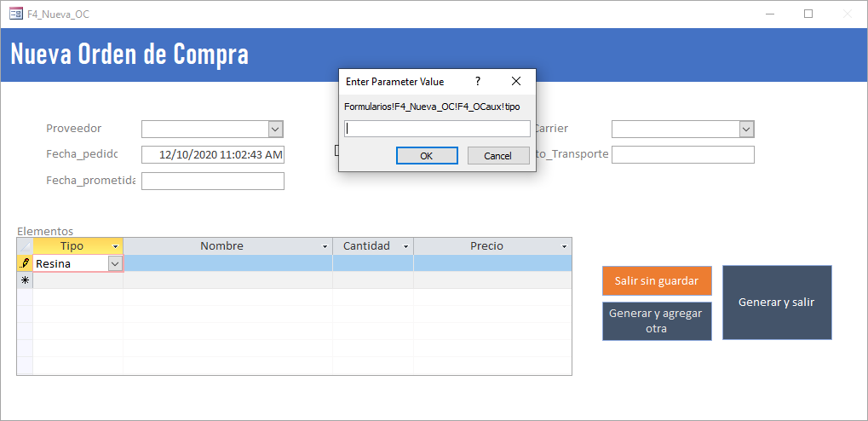Open the Nombre column filter arrow
The width and height of the screenshot is (868, 421).
(x=325, y=247)
